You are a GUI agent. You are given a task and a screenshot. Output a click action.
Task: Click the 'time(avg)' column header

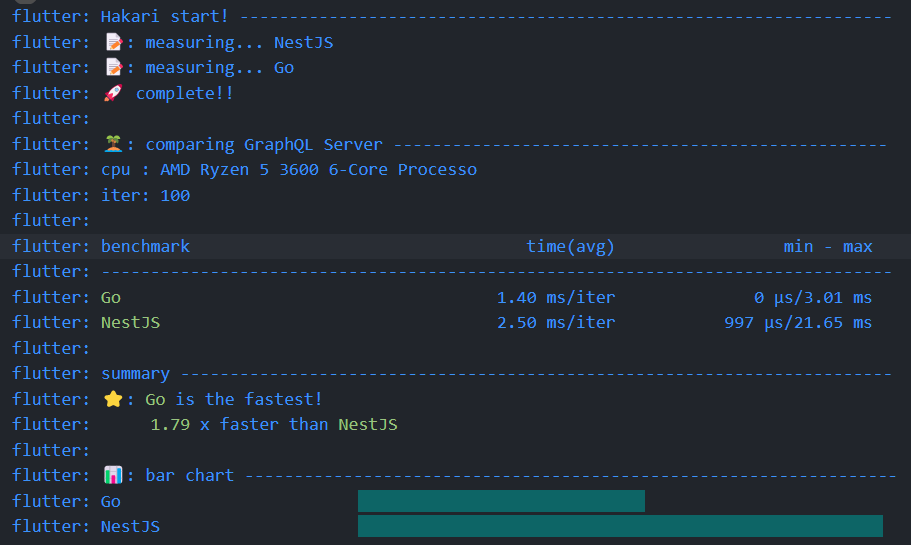(x=570, y=247)
